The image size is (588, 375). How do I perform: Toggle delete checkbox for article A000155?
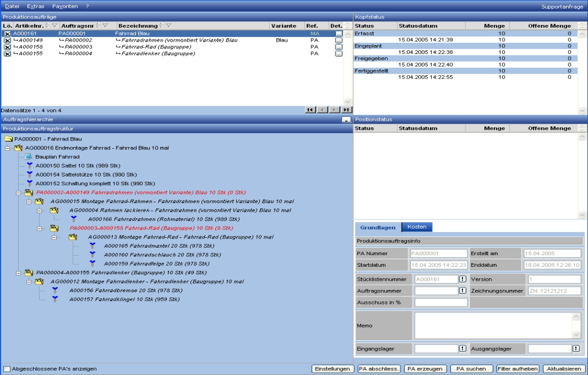[8, 54]
